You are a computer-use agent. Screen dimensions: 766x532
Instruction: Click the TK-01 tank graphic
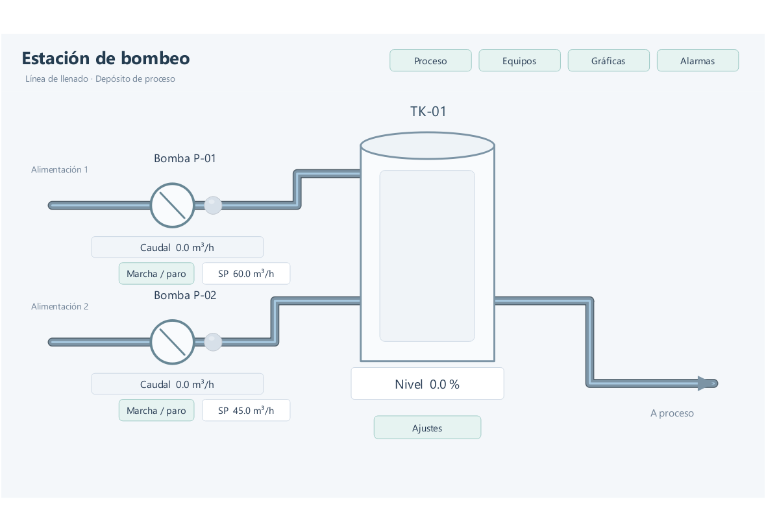pyautogui.click(x=427, y=247)
